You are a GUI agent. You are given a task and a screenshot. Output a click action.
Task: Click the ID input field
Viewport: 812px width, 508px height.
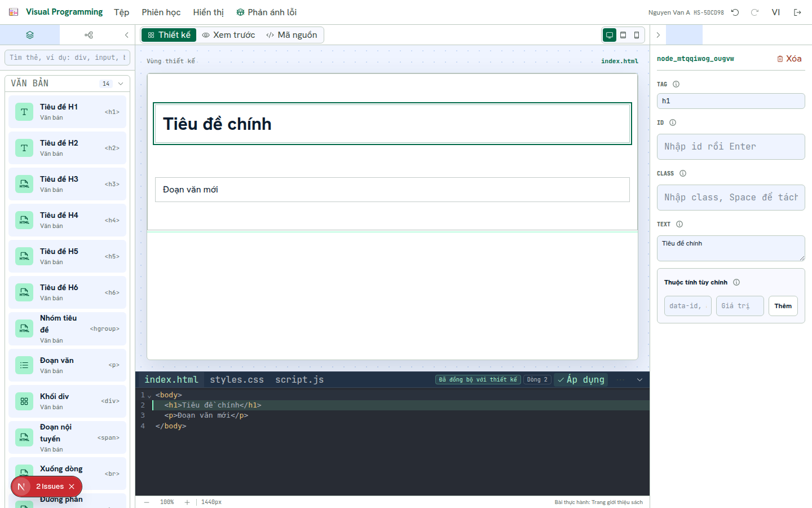coord(731,147)
